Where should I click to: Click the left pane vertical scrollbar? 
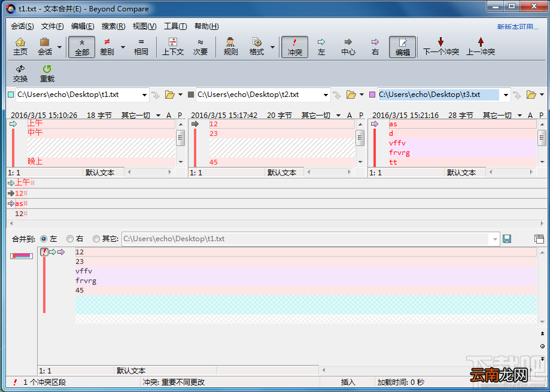(x=180, y=143)
